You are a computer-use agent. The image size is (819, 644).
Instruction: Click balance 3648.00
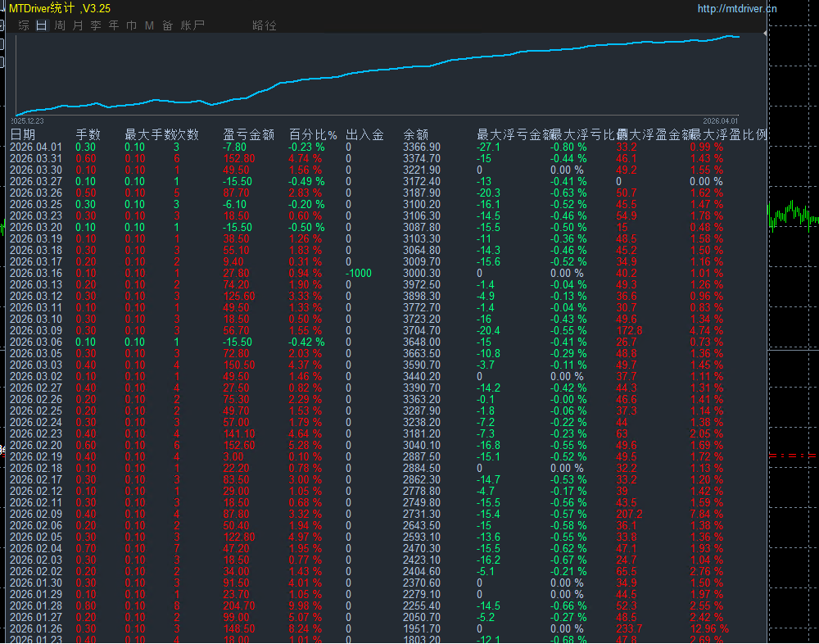click(422, 342)
